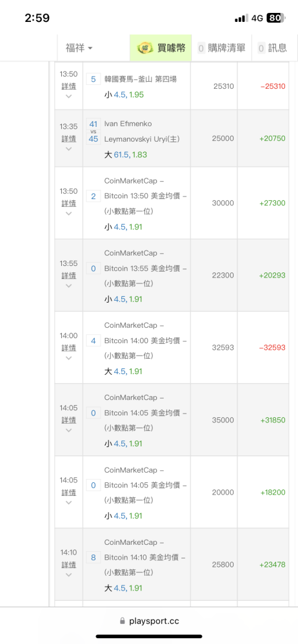Click the 大 61.5, 1.83 bet line
Viewport: 298px width, 644px height.
coord(125,155)
